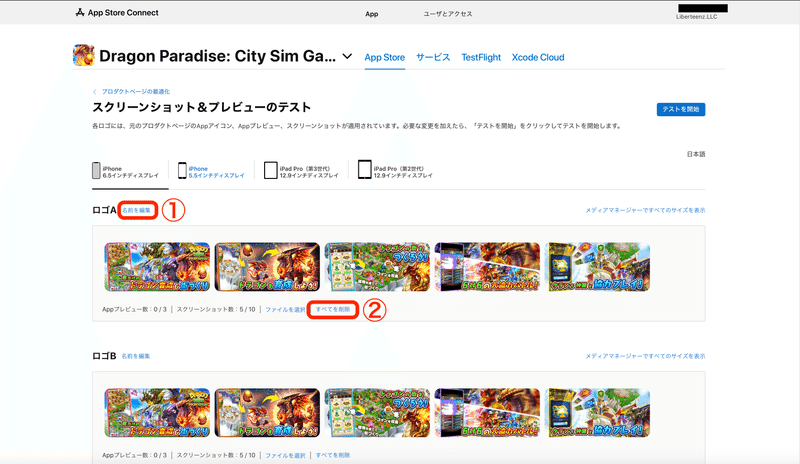800x464 pixels.
Task: Click ファイルを選択 under ロゴA
Action: coord(285,310)
